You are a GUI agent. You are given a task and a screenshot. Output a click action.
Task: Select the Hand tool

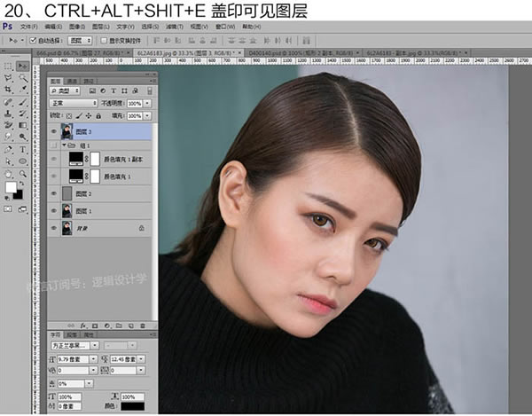click(x=7, y=172)
